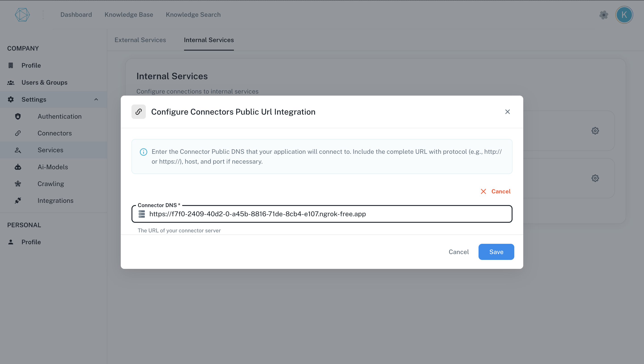Viewport: 644px width, 364px height.
Task: Click the Services icon in the sidebar
Action: pos(18,150)
